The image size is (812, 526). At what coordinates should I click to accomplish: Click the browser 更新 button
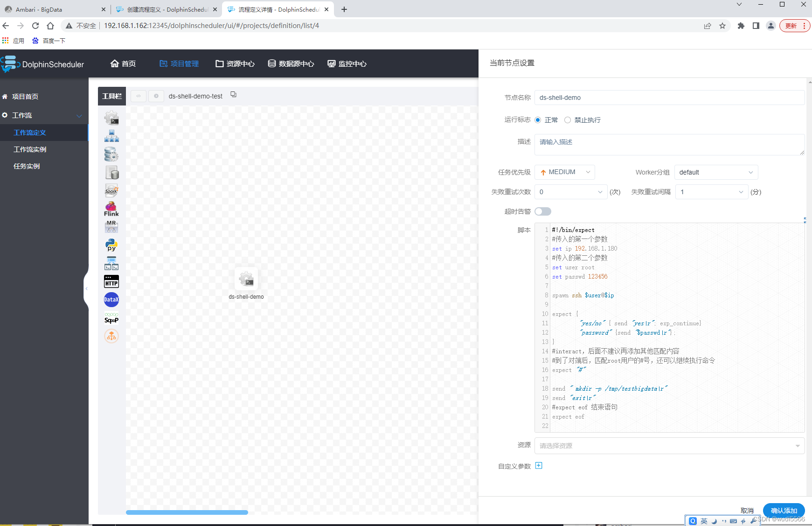[794, 26]
